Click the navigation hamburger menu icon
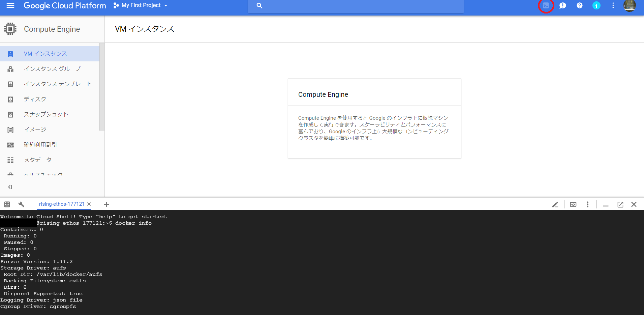The width and height of the screenshot is (644, 315). pyautogui.click(x=10, y=5)
